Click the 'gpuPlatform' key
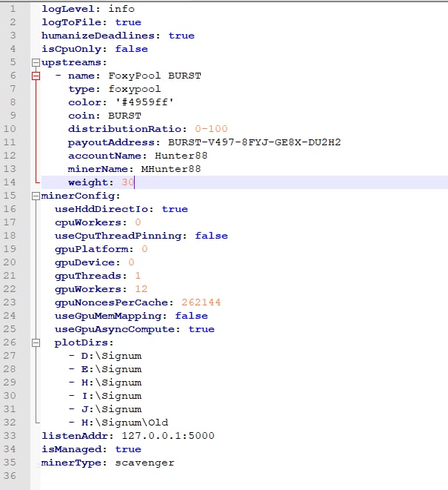This screenshot has height=490, width=448. [92, 249]
